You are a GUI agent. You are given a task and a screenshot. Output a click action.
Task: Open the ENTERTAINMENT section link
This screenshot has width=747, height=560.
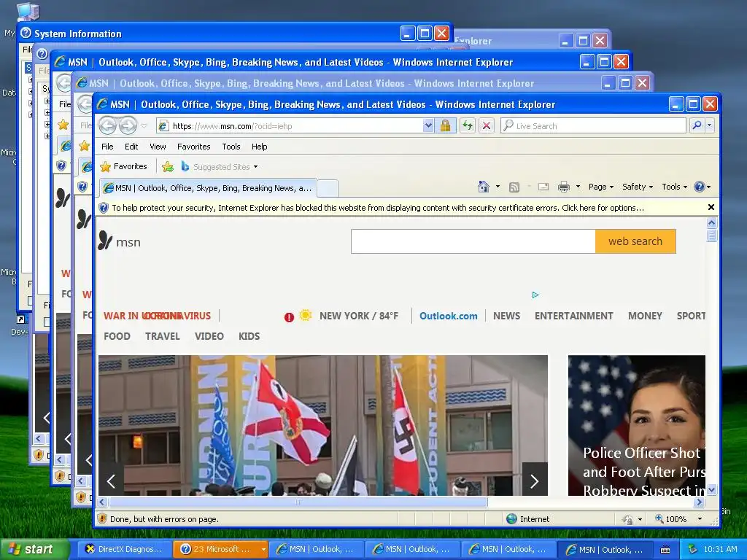[573, 316]
